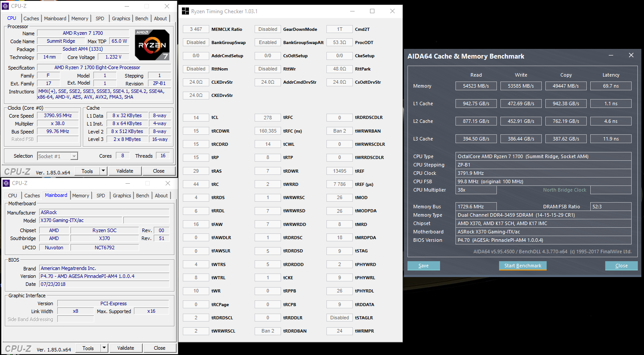Minimize the AIDA64 benchmark window

(x=611, y=55)
